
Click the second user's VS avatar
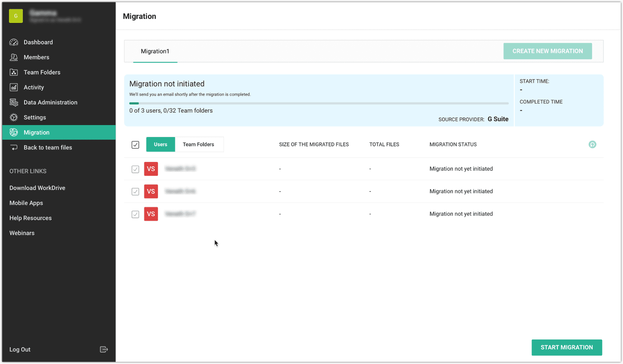coord(151,192)
